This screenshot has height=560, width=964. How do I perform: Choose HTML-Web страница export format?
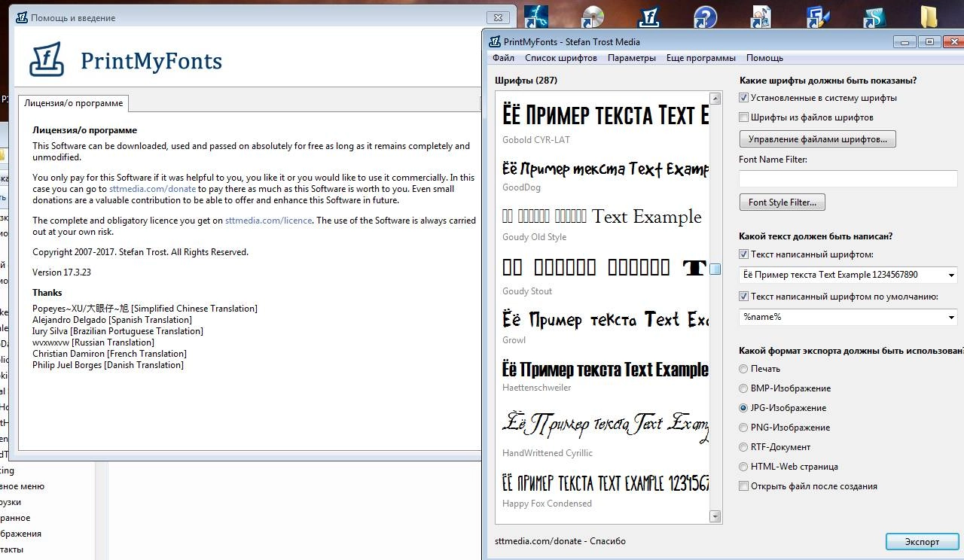(743, 467)
